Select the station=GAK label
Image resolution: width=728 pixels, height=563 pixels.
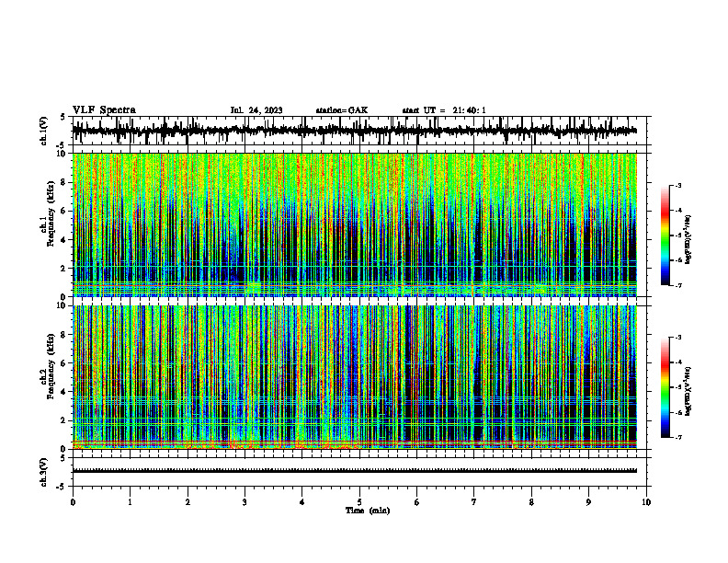[342, 110]
